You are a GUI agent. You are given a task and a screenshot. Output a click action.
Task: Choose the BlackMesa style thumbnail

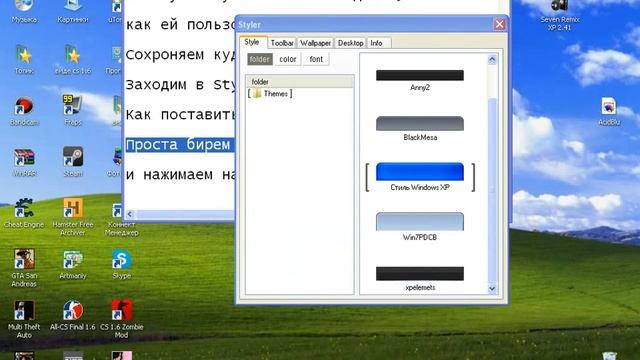pyautogui.click(x=420, y=129)
